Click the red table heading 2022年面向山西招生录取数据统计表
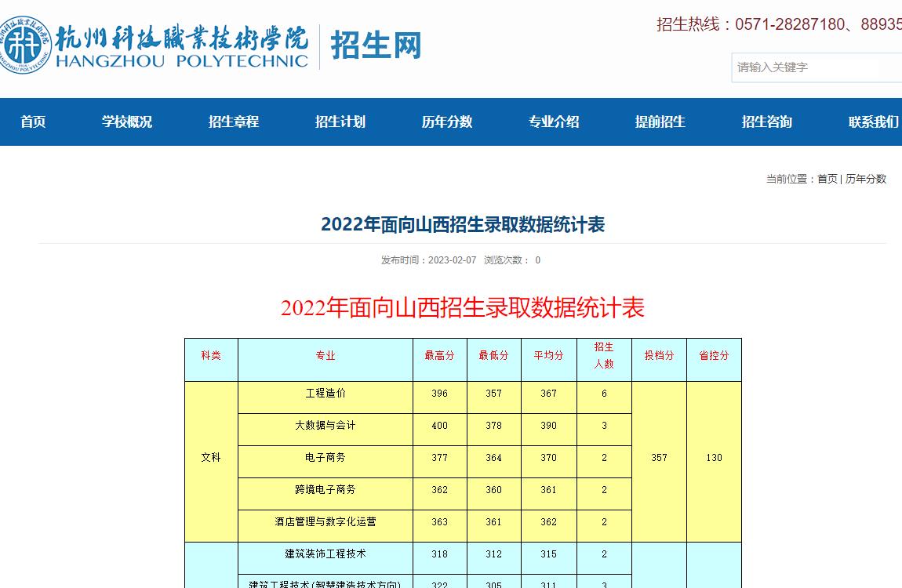 [x=463, y=307]
